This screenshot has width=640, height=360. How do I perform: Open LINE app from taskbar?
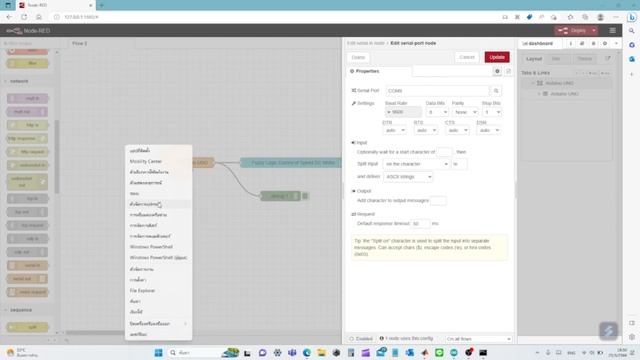point(439,353)
